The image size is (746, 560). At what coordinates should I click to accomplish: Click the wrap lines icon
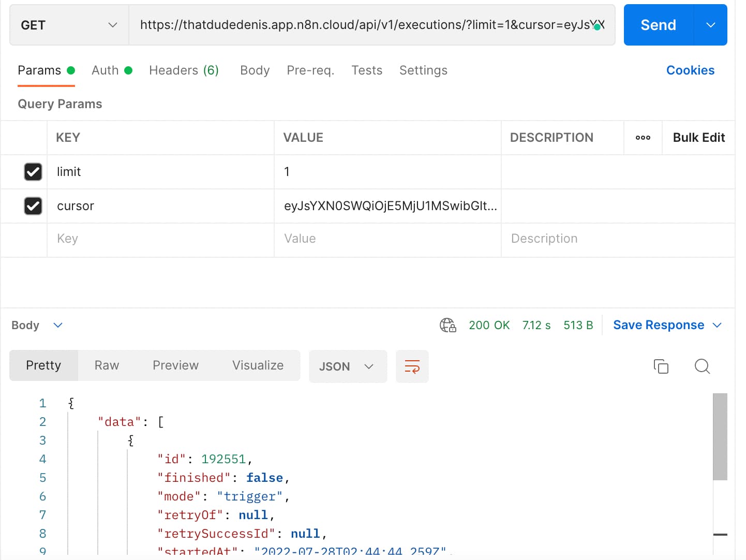coord(412,366)
